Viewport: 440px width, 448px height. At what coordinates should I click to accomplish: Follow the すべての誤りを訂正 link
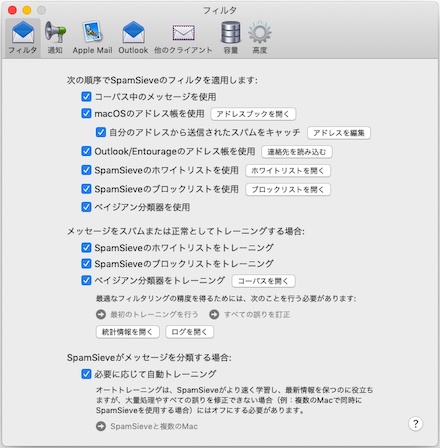[x=257, y=314]
